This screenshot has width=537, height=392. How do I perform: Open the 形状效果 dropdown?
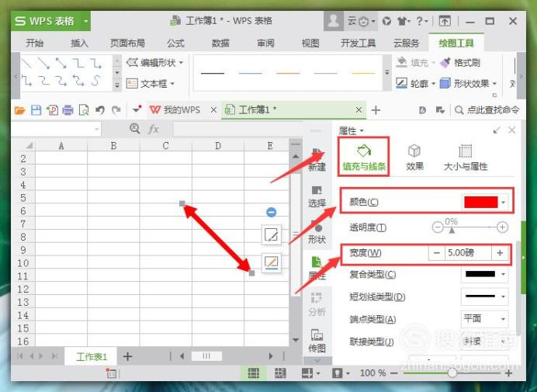(468, 83)
